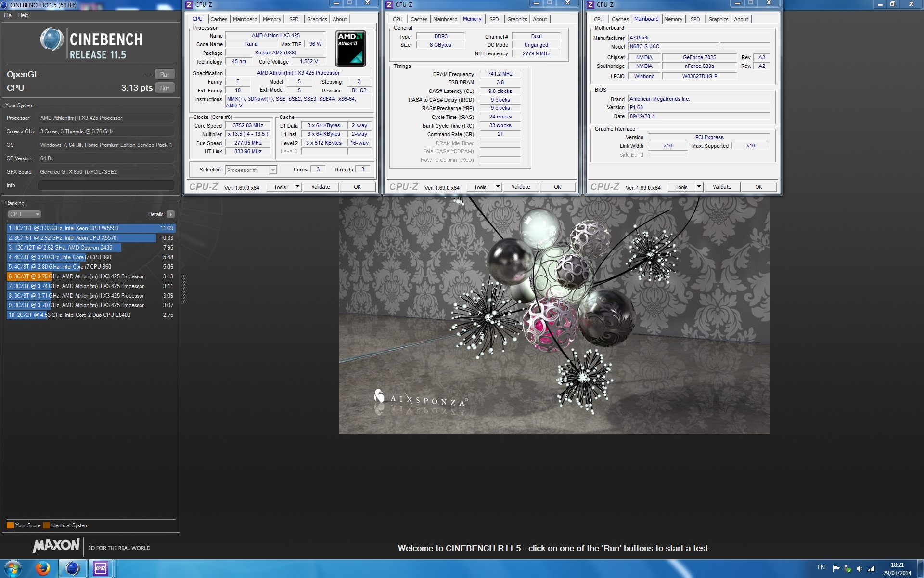Select ranking row 9 Athlon 3.70 GHz
This screenshot has width=924, height=578.
click(90, 305)
